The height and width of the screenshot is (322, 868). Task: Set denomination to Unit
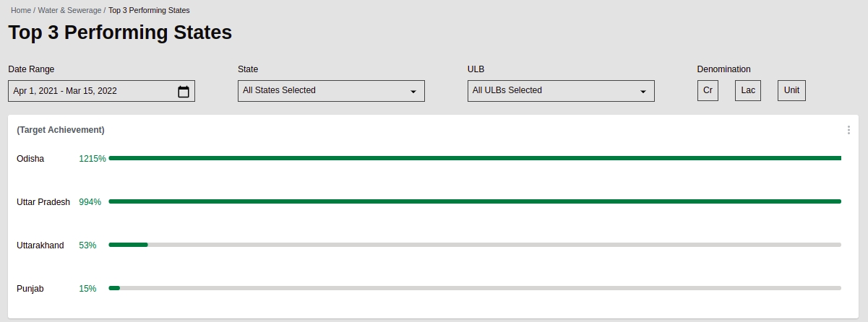(x=791, y=91)
